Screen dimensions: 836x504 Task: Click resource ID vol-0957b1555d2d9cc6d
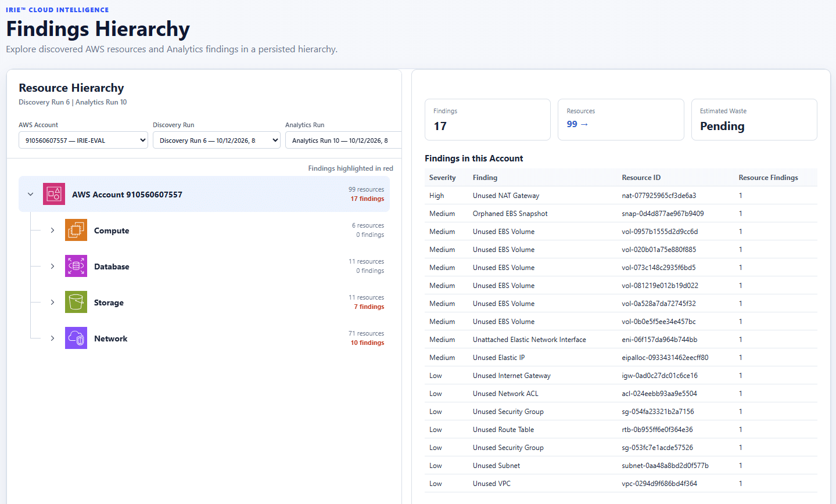click(x=659, y=232)
